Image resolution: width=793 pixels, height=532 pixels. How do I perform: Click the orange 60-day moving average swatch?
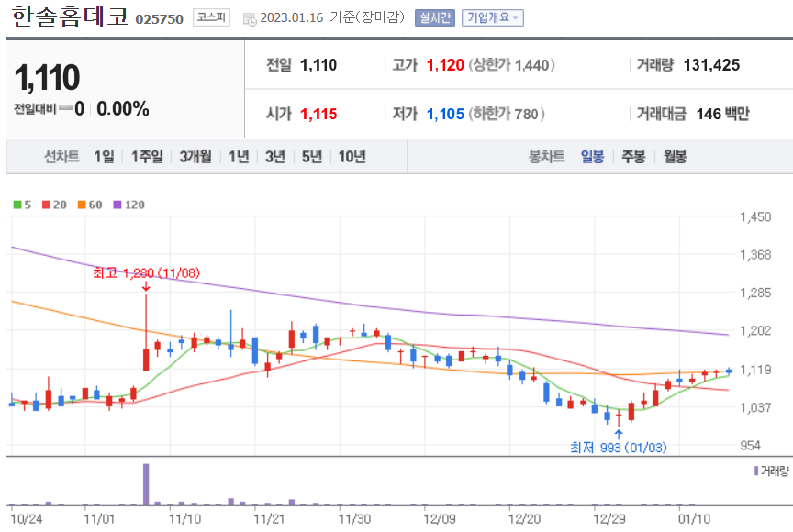(x=82, y=205)
